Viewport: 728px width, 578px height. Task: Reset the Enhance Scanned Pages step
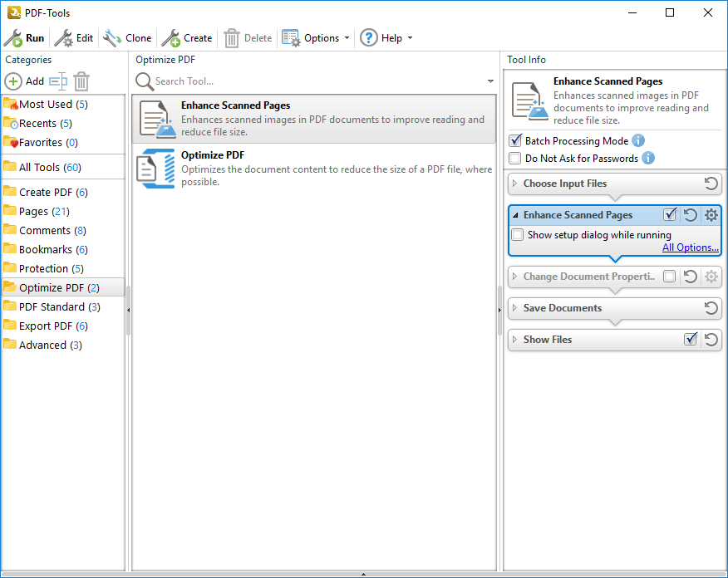pos(691,215)
